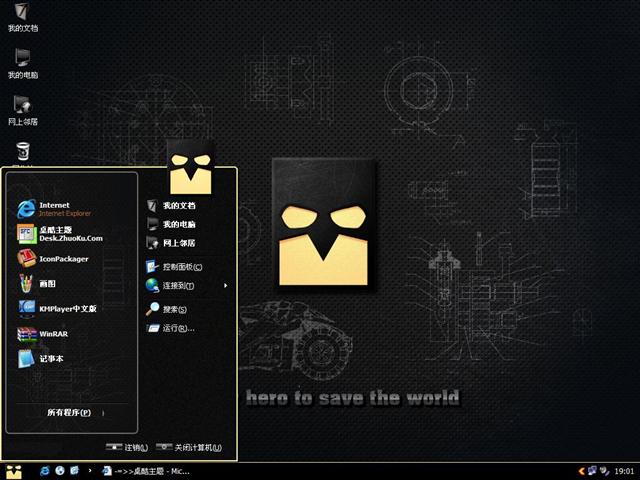Click the 关闭计算机(U) shut down button

189,447
